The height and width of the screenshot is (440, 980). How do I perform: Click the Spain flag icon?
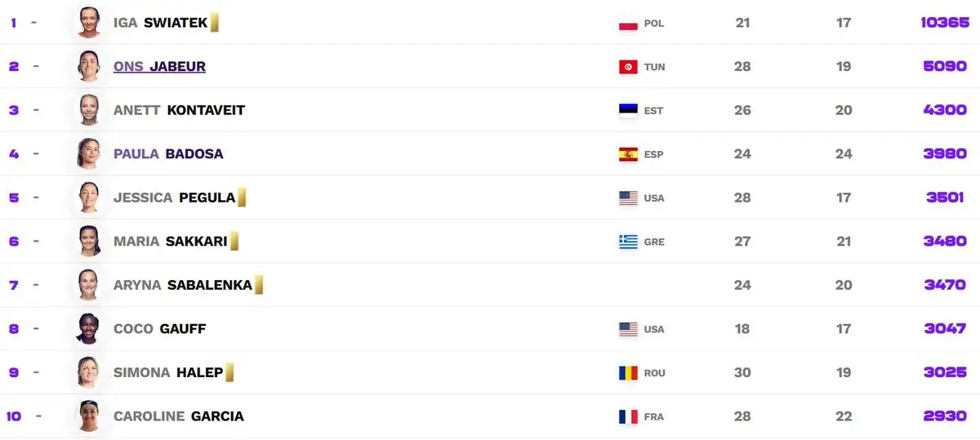tap(628, 154)
